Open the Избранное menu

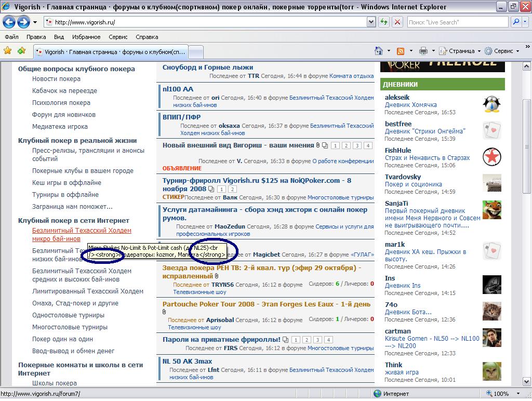(86, 37)
